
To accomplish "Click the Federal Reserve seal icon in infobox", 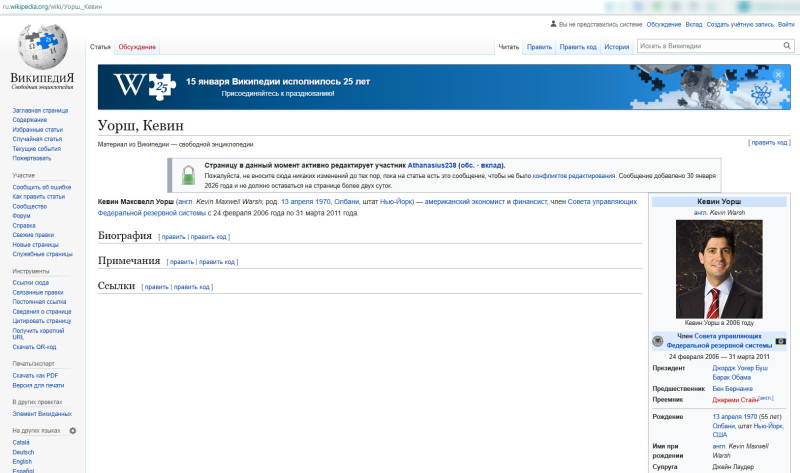I will pyautogui.click(x=658, y=341).
